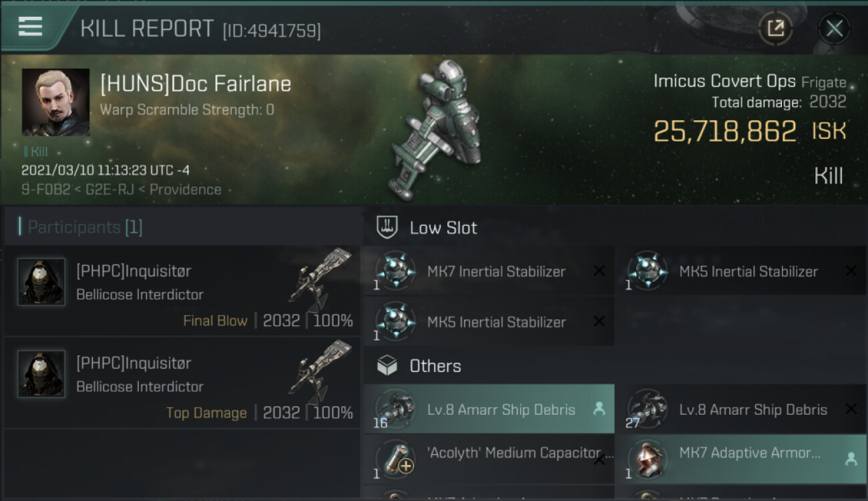Click the right-column MK5 Inertial Stabilizer icon

pyautogui.click(x=648, y=271)
